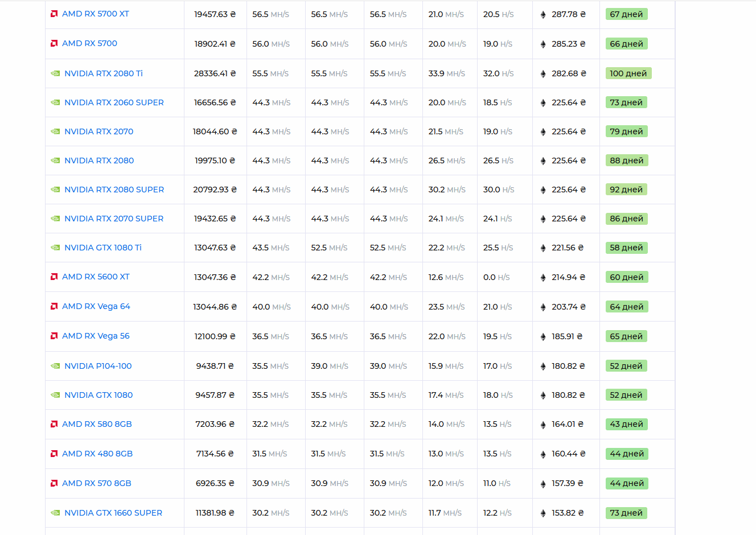
Task: Open the AMD RX 580 8GB link
Action: (97, 424)
